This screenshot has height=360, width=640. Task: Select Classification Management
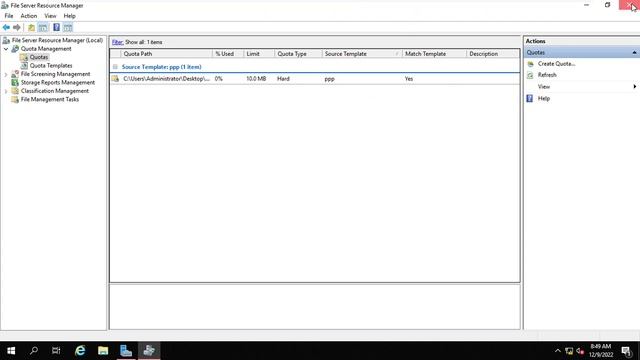coord(55,91)
